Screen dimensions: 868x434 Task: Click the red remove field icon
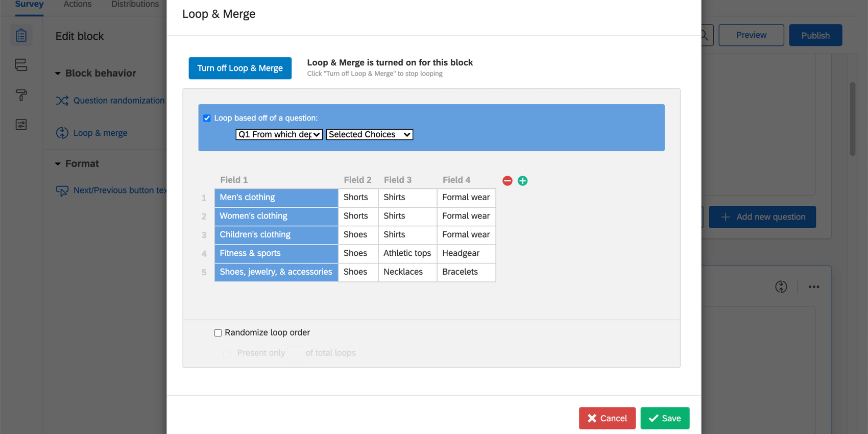507,181
